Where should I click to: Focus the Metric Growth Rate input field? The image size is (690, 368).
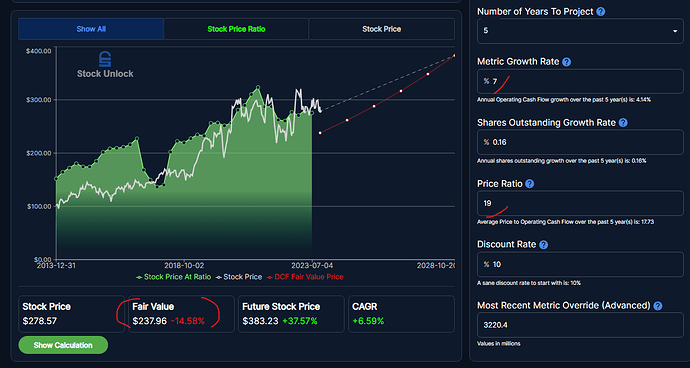pyautogui.click(x=580, y=81)
